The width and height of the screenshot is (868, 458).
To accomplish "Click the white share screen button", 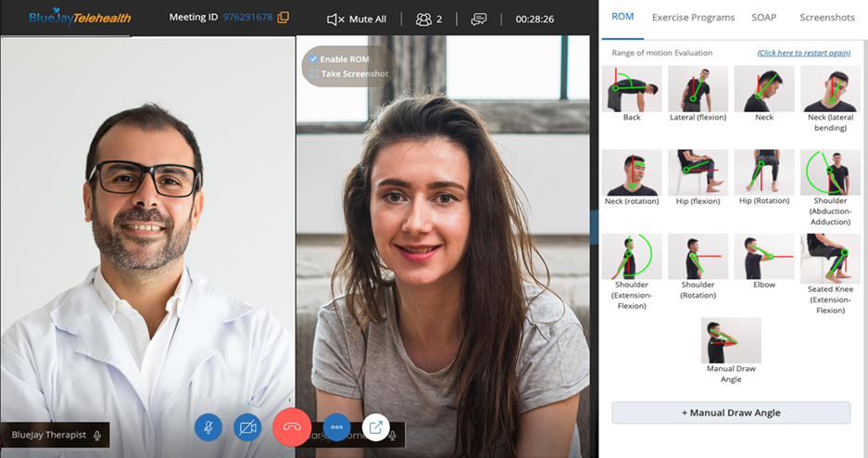I will point(376,427).
